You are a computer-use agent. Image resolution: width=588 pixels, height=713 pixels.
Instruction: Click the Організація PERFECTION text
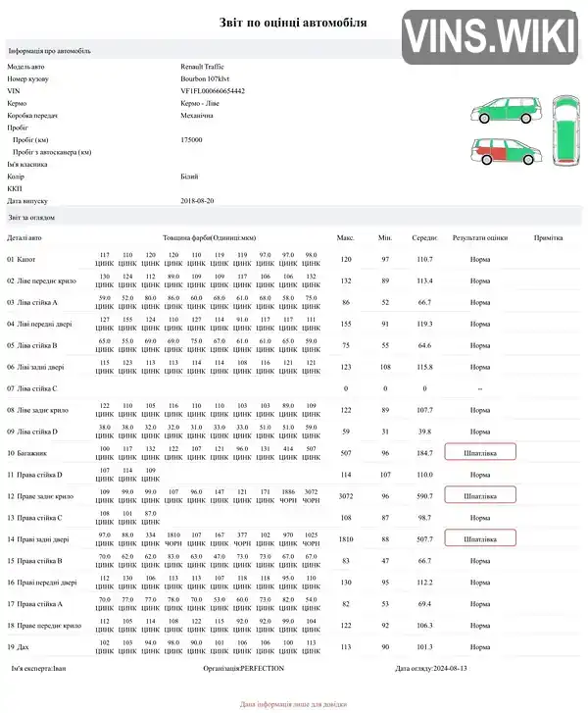click(x=244, y=668)
